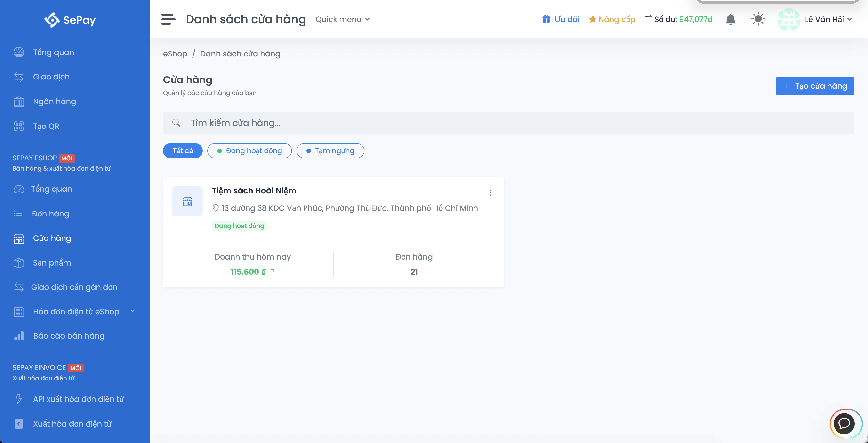Open Tạo QR in sidebar

46,126
